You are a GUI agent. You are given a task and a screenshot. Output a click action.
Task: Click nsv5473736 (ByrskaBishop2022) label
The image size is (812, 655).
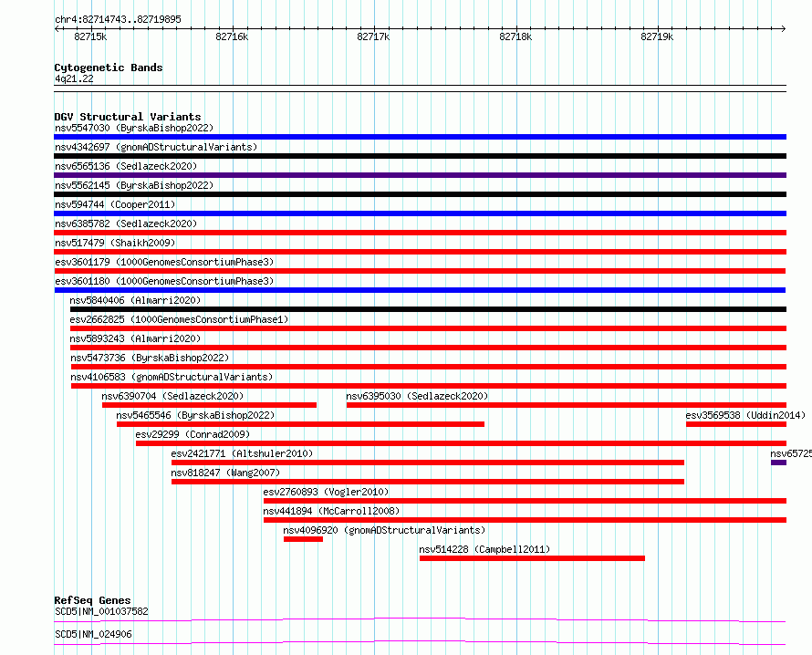[x=150, y=358]
